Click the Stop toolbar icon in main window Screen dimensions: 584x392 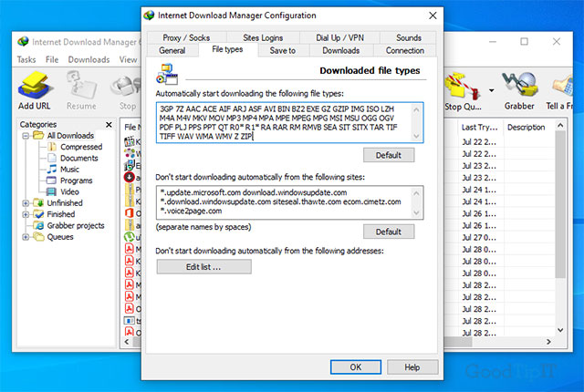[127, 90]
